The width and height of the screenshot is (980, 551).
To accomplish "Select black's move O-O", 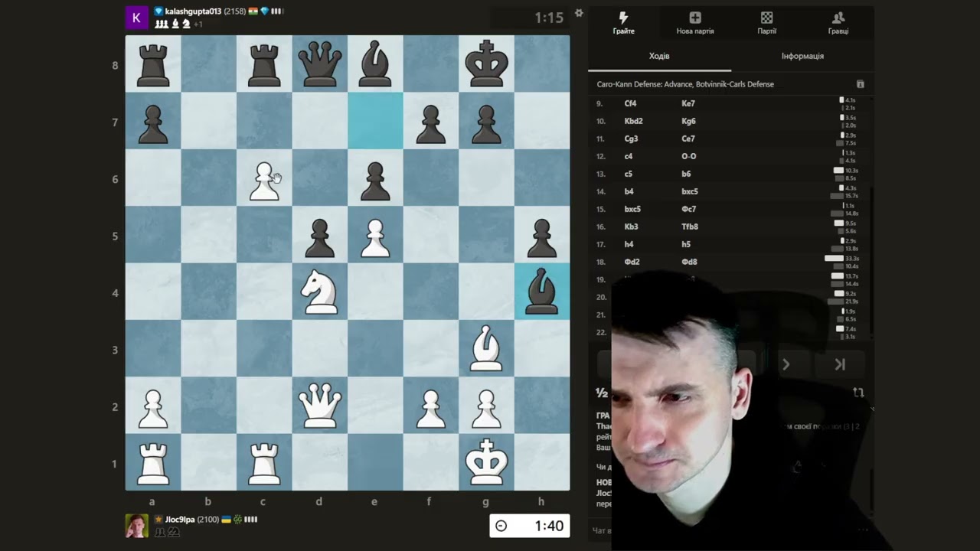I will (x=688, y=156).
